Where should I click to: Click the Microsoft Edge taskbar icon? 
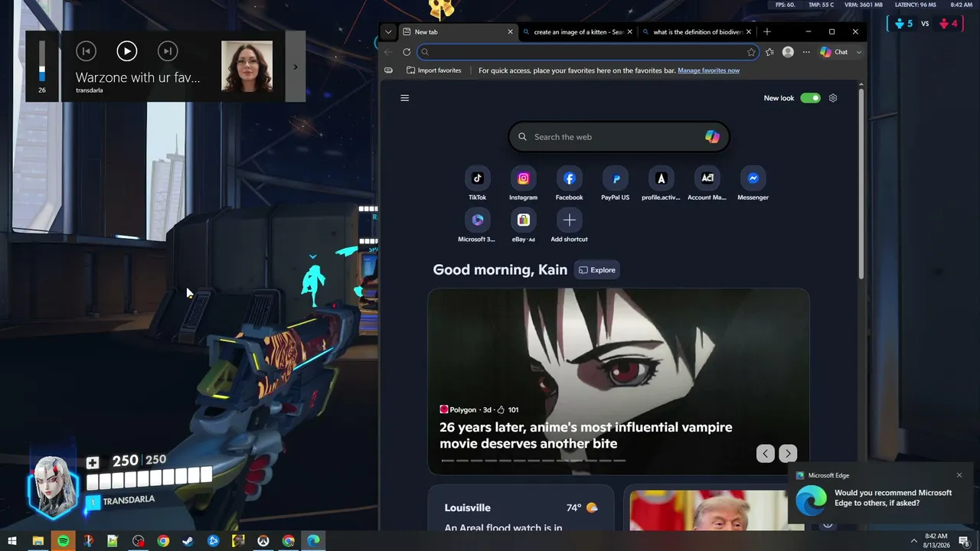[x=313, y=541]
